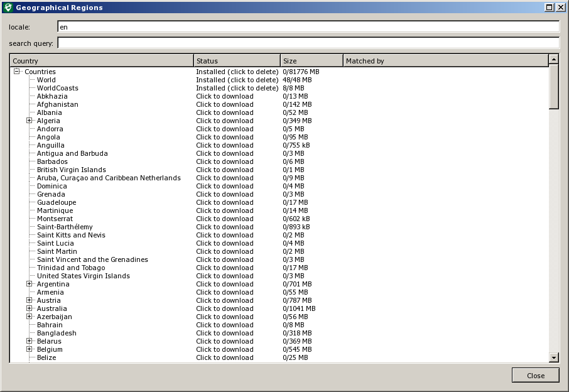Sort by the Country column header
The image size is (569, 392).
(x=102, y=61)
